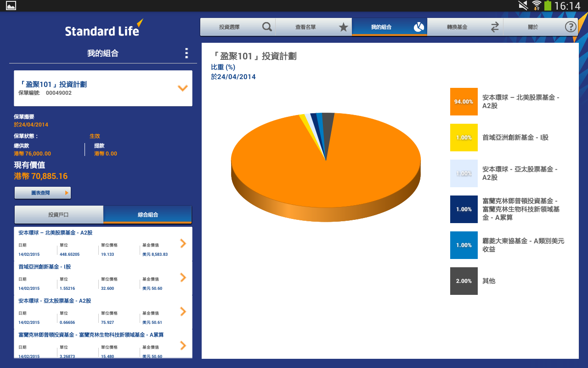Screen dimensions: 588x368
Task: Tap the Standard Life logo
Action: (x=104, y=29)
